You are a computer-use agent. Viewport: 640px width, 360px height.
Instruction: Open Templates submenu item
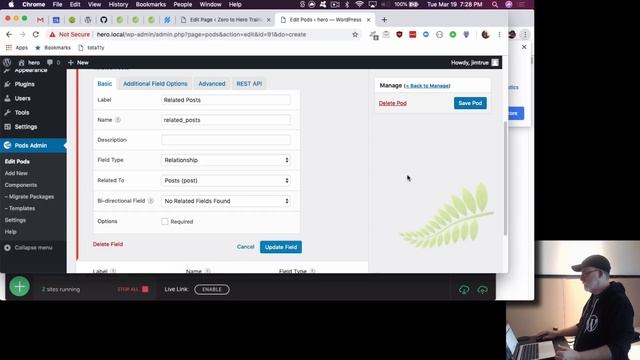tap(20, 209)
